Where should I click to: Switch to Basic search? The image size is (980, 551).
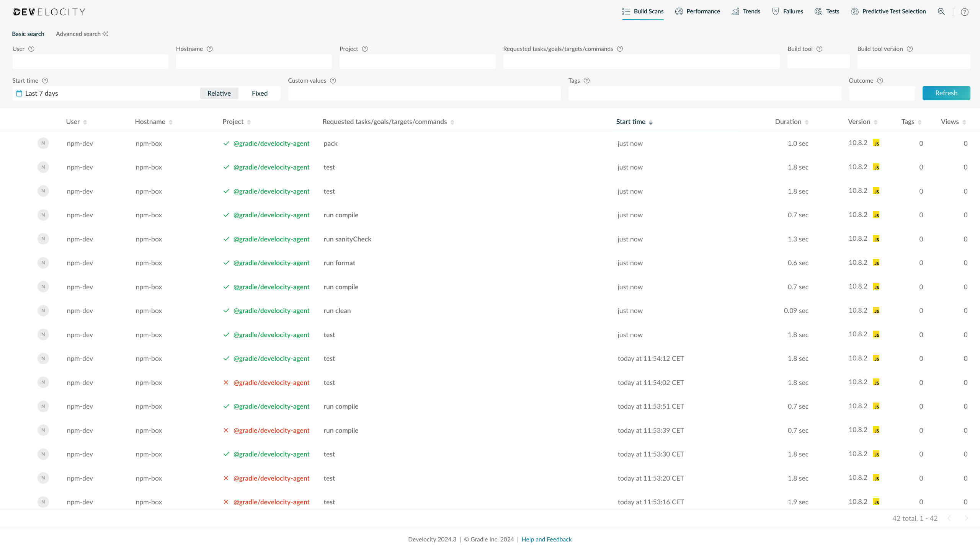coord(28,34)
